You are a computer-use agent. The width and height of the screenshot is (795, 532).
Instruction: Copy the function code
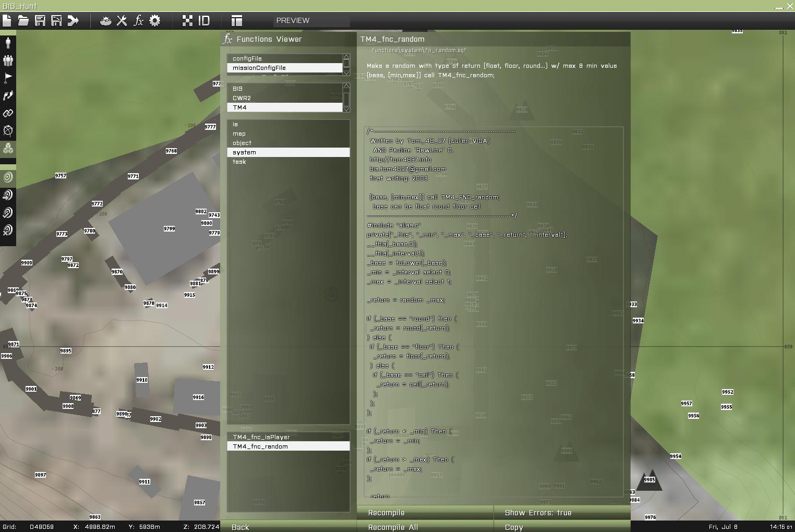pos(562,526)
